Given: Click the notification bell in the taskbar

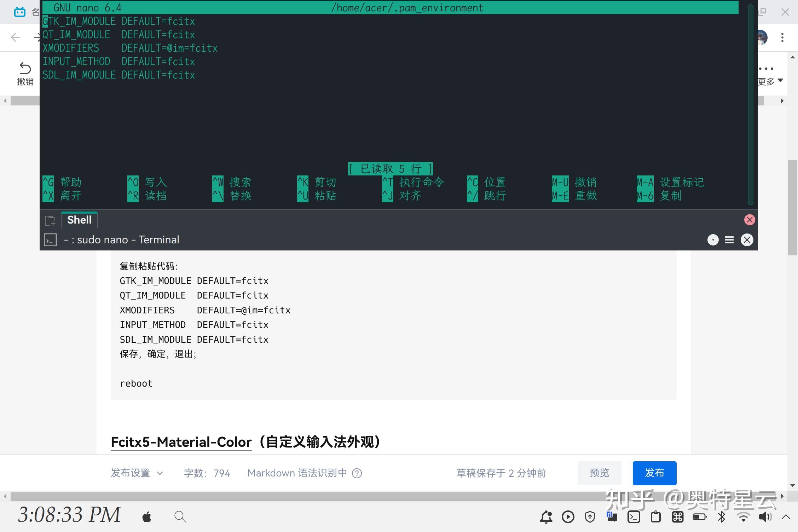Looking at the screenshot, I should point(547,517).
